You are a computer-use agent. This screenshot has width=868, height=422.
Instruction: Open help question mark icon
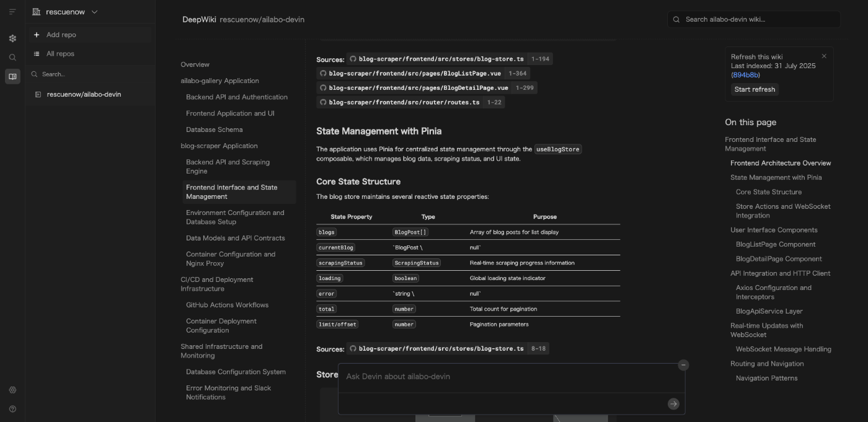[12, 409]
